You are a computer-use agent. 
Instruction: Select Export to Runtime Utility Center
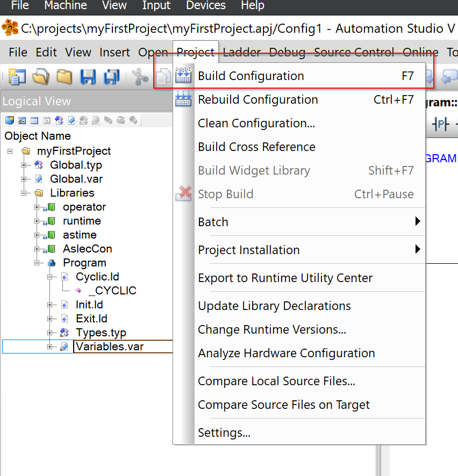(299, 278)
